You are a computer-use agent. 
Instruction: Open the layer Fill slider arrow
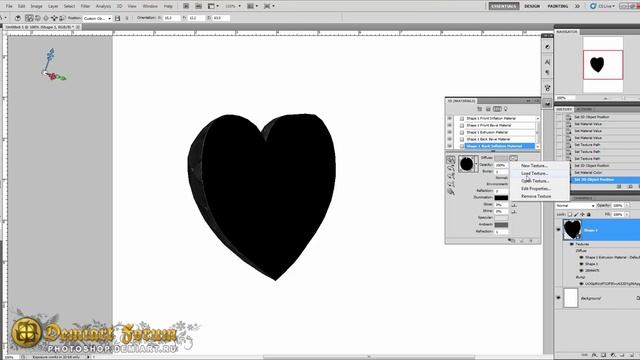[x=626, y=214]
